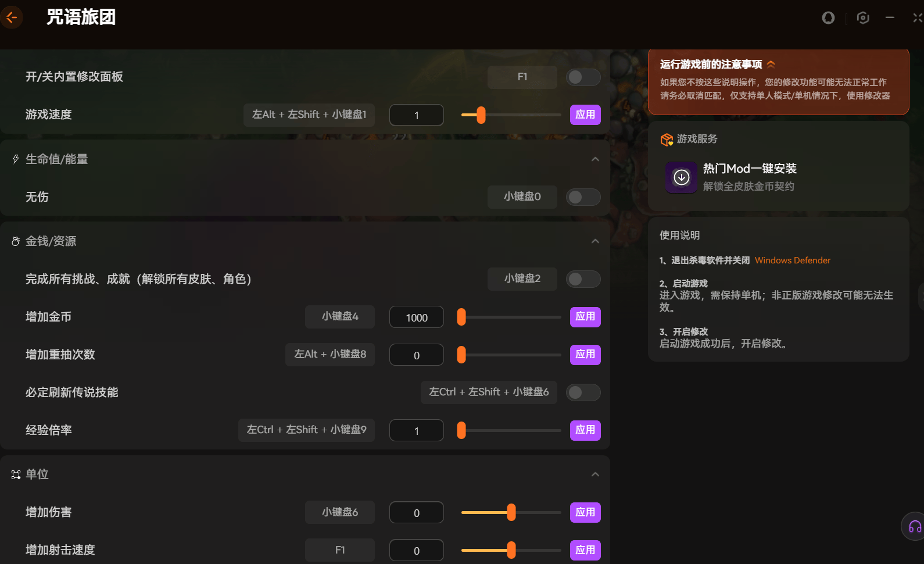Click the money bag icon beside 金钱/资源
Image resolution: width=924 pixels, height=564 pixels.
16,241
